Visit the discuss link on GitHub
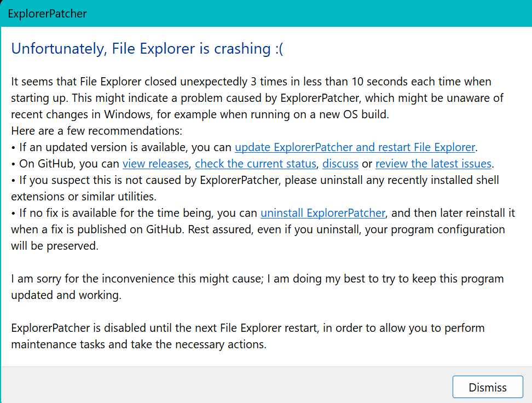 340,164
